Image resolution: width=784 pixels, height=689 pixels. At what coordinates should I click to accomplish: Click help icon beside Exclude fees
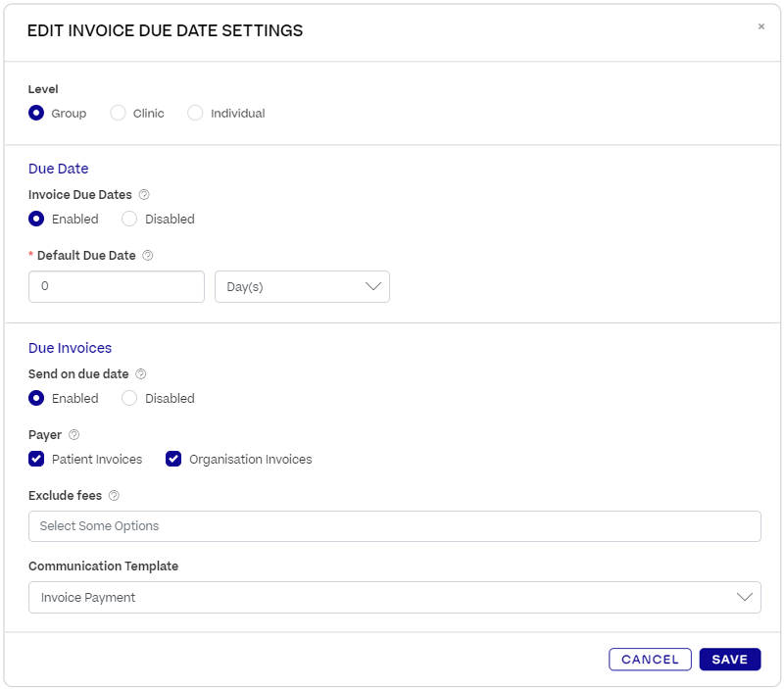pos(114,496)
